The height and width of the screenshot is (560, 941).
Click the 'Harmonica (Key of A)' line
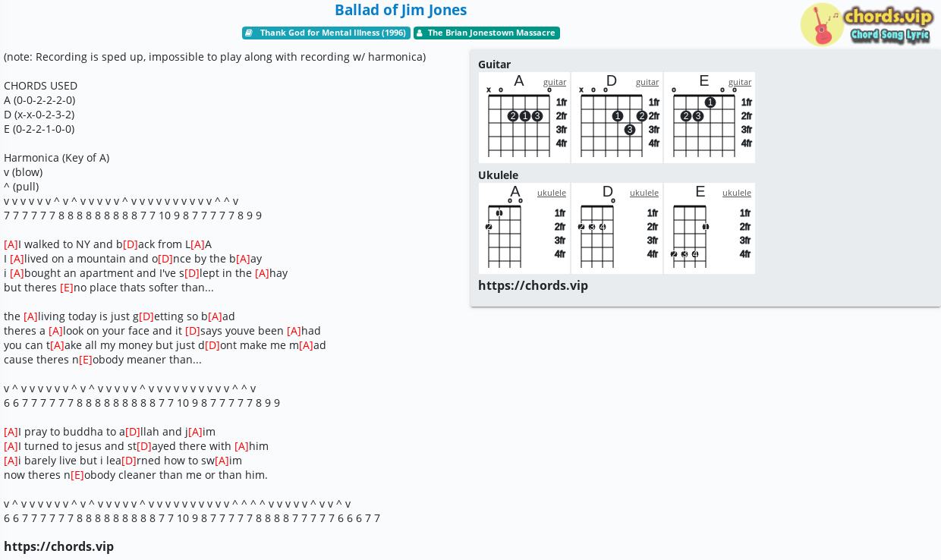coord(56,158)
